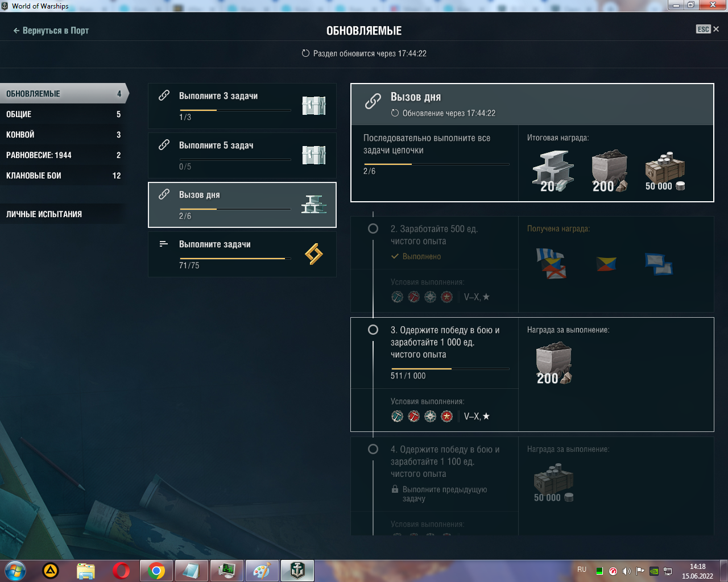
Task: Open Windows Explorer from taskbar
Action: [86, 571]
